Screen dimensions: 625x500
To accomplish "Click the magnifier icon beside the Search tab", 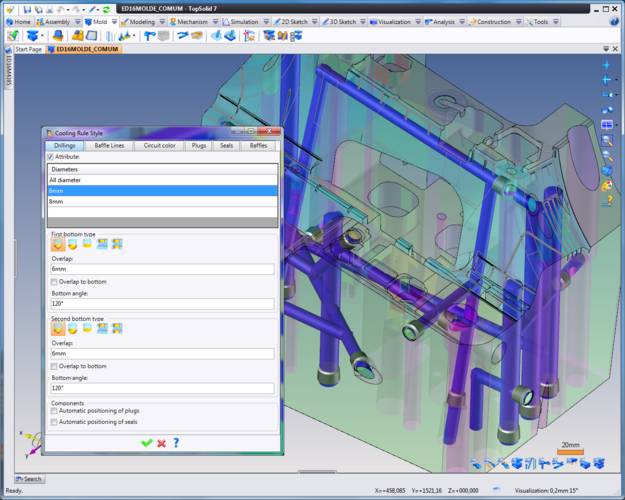I will coord(17,479).
